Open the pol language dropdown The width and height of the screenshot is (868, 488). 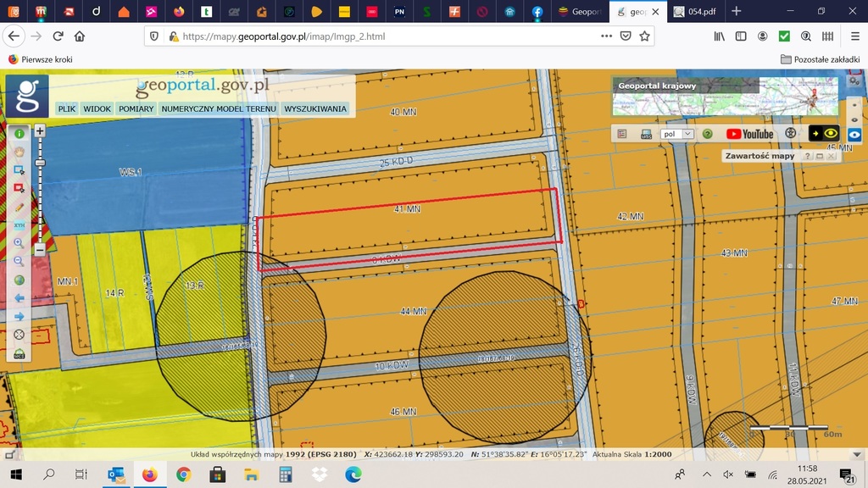[676, 134]
